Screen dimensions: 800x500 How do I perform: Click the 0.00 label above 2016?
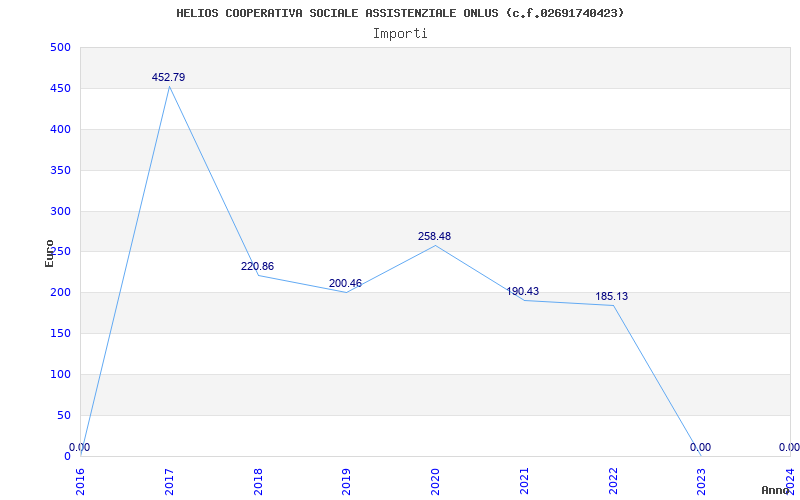[x=80, y=447]
